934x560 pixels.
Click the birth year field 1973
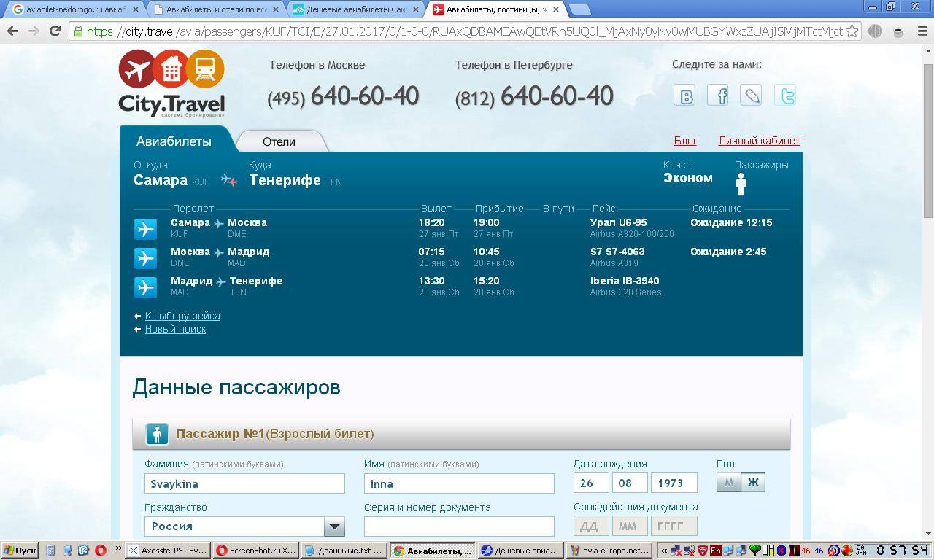(x=674, y=483)
